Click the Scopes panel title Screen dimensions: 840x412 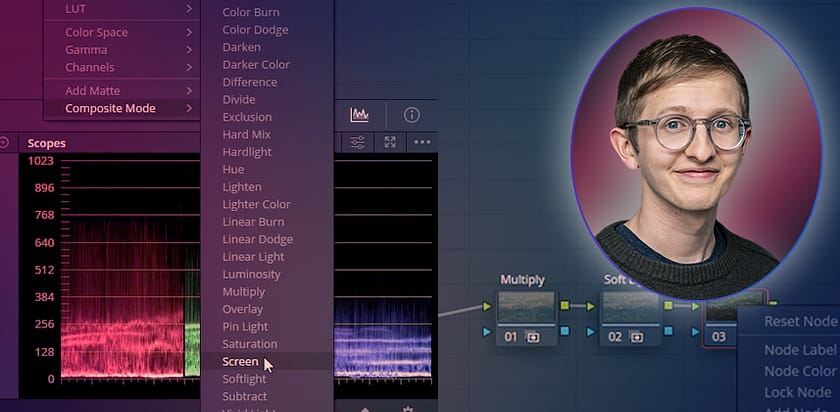pyautogui.click(x=47, y=143)
